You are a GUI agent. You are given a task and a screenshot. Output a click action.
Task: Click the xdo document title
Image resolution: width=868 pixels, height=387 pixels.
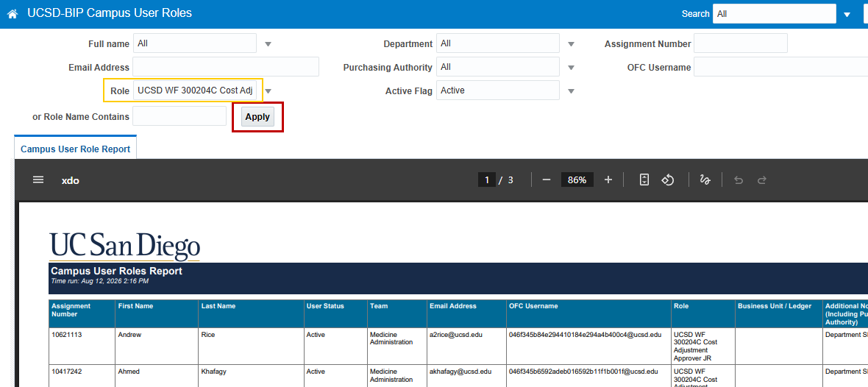71,180
